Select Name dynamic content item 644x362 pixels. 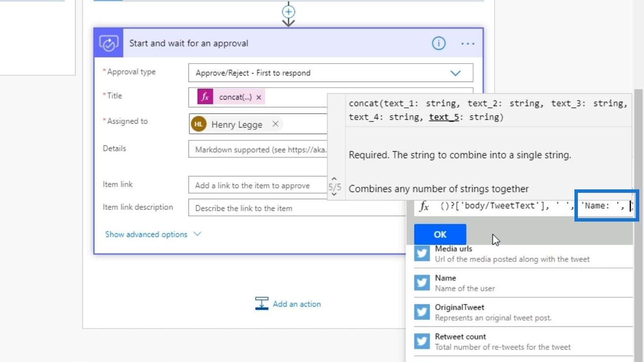tap(523, 283)
